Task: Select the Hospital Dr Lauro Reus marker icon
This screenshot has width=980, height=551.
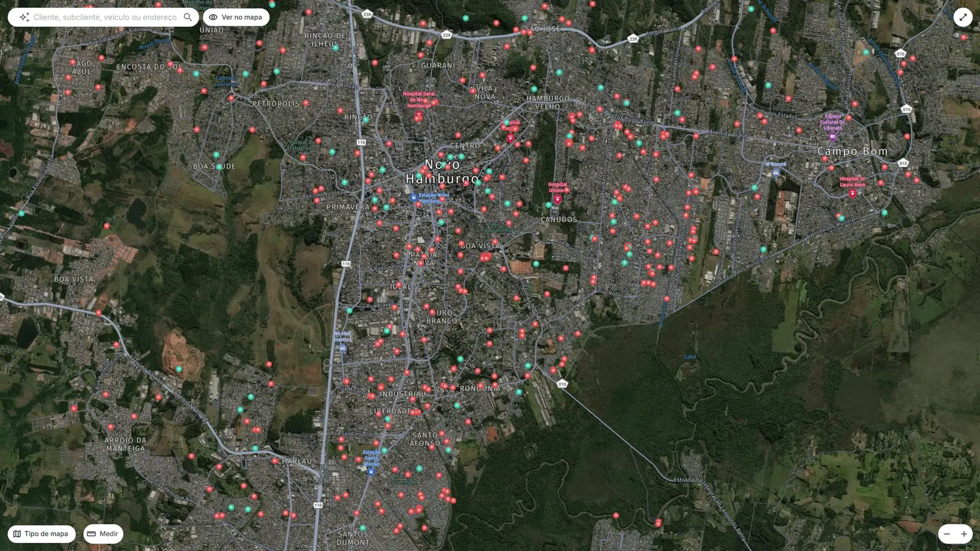Action: (x=852, y=193)
